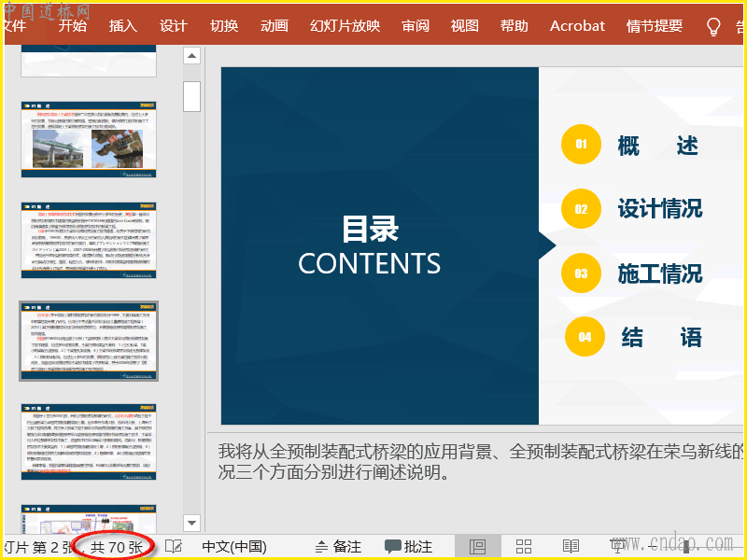Toggle the 备注 notes pane
747x560 pixels.
coord(338,547)
